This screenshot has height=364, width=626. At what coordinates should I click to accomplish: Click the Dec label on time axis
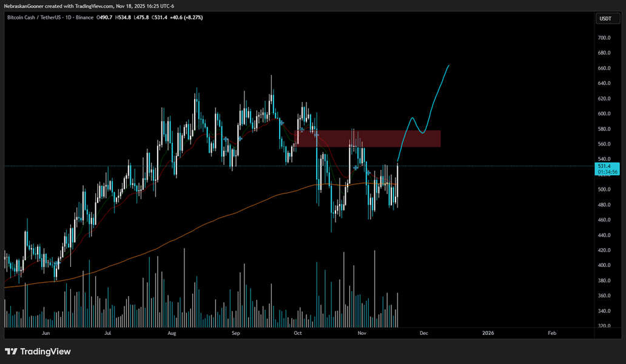pyautogui.click(x=423, y=333)
